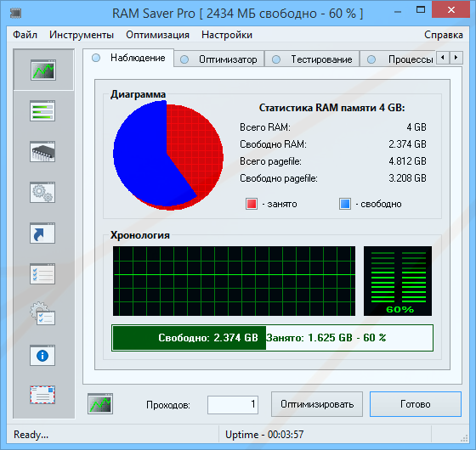Select the checklist sidebar icon

(x=42, y=273)
